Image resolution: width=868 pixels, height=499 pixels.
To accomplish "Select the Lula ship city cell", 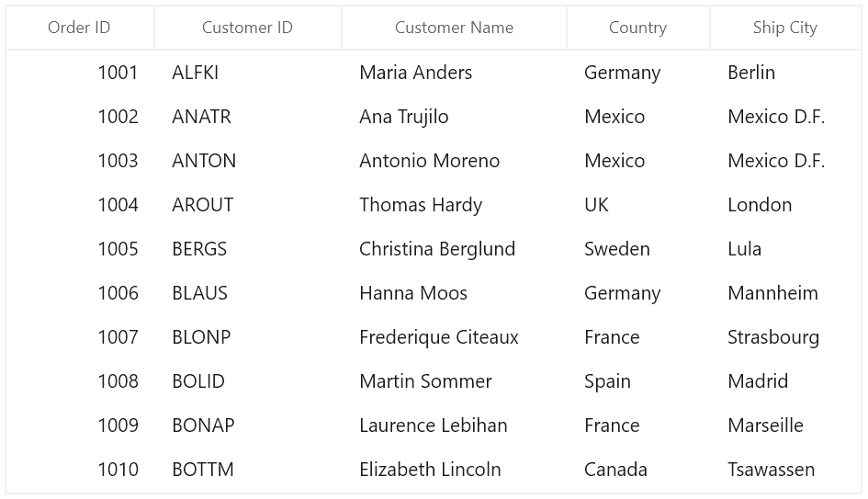I will (x=785, y=249).
